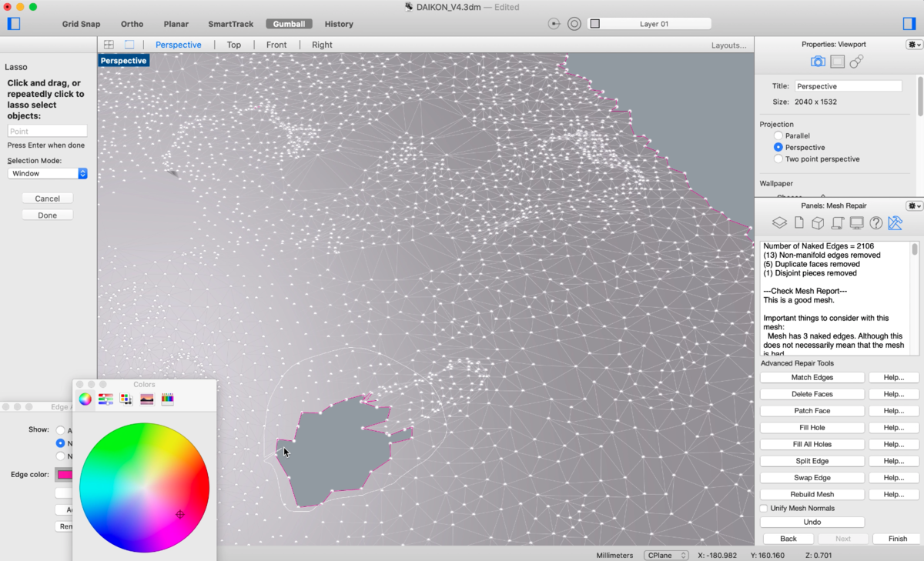Open the Selection Mode Window dropdown
The width and height of the screenshot is (924, 561).
(48, 174)
